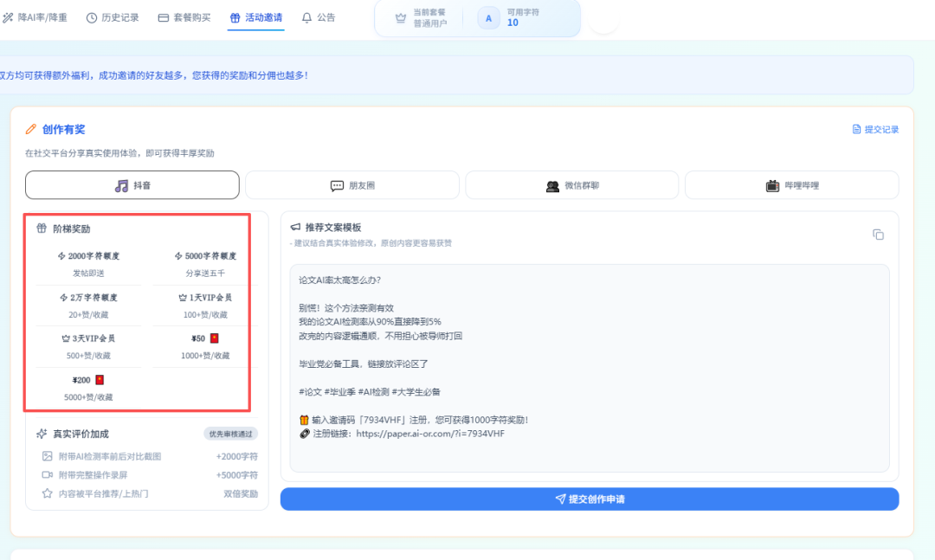Open the 公告 announcements tab
This screenshot has height=560, width=935.
[x=319, y=18]
